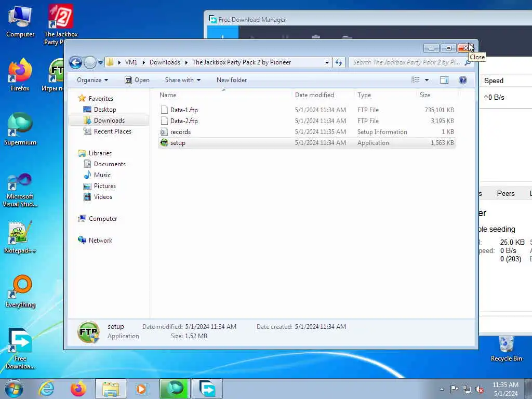Viewport: 532px width, 399px height.
Task: Click Downloads in the address breadcrumb
Action: tap(165, 62)
